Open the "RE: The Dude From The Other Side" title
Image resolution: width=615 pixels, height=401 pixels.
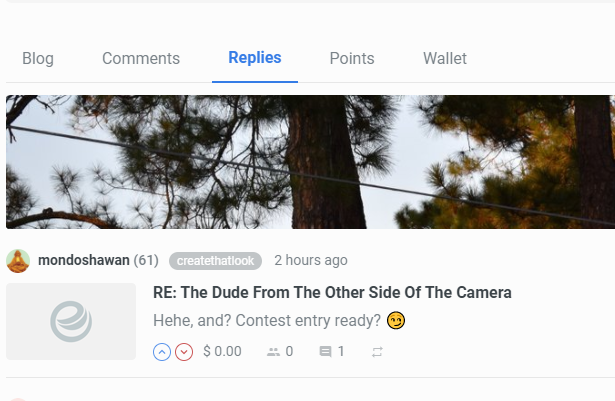pyautogui.click(x=332, y=293)
